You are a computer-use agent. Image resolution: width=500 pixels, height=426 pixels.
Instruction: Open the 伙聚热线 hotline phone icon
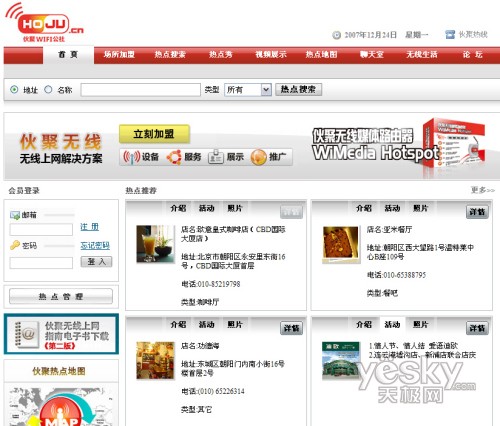(450, 34)
